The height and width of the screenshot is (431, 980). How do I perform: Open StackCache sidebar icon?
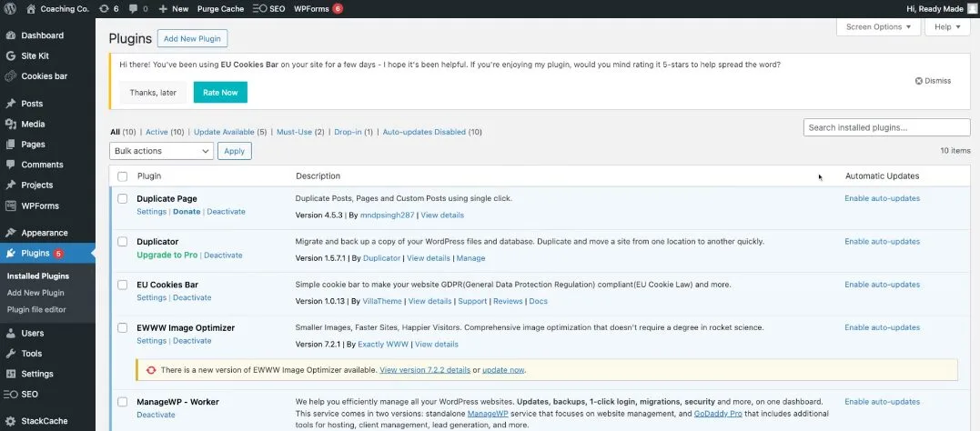pyautogui.click(x=10, y=421)
